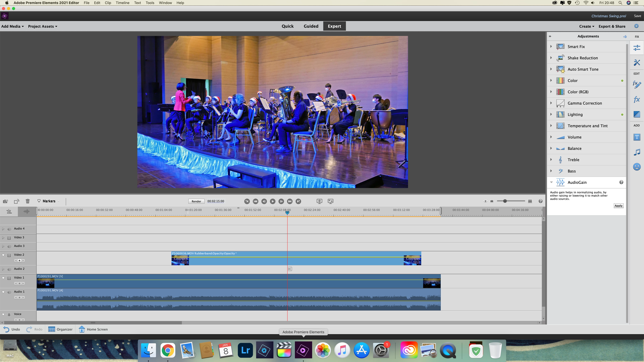Open the Graphics smiley icon
Image resolution: width=644 pixels, height=362 pixels.
tap(636, 167)
